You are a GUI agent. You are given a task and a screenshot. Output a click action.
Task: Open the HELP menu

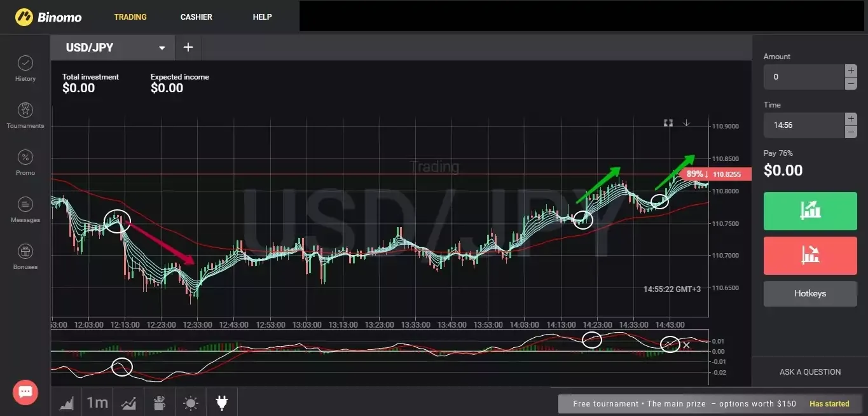(x=263, y=17)
